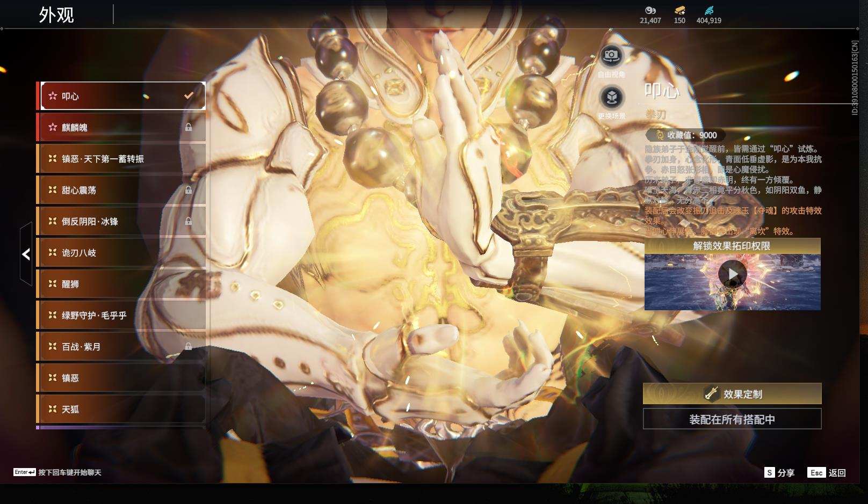Click the lock icon on 甜心震荡 row

tap(189, 190)
